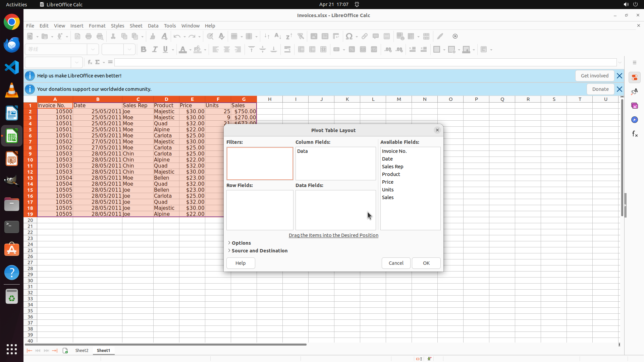Click the background color swatch button
This screenshot has width=644, height=362.
(198, 50)
